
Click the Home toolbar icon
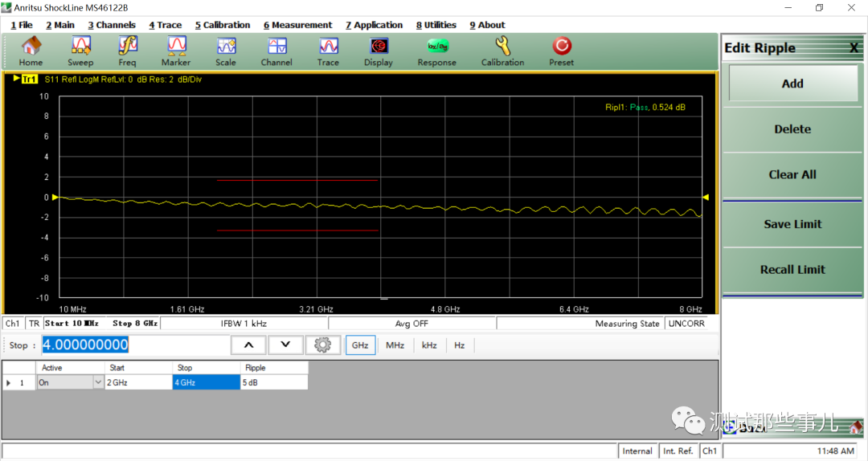tap(31, 51)
